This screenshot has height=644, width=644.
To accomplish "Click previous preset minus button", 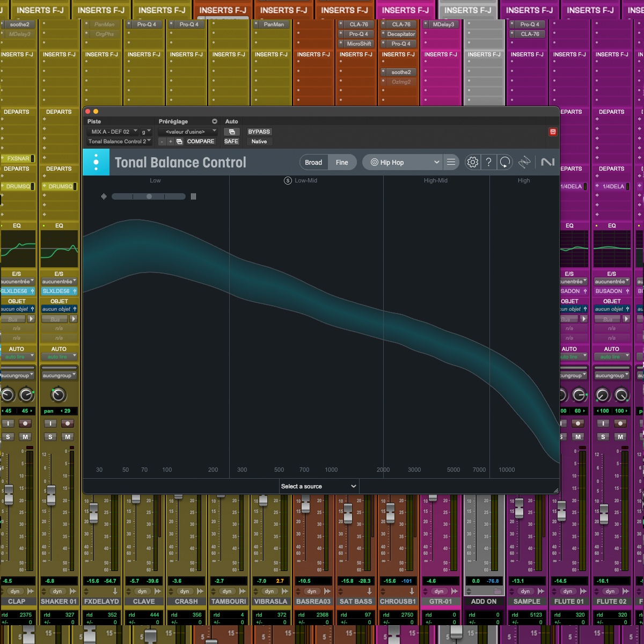I will tap(162, 142).
